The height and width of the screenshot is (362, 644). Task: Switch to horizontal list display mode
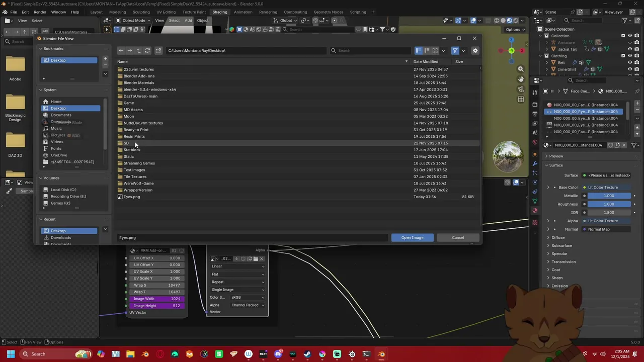(x=427, y=50)
